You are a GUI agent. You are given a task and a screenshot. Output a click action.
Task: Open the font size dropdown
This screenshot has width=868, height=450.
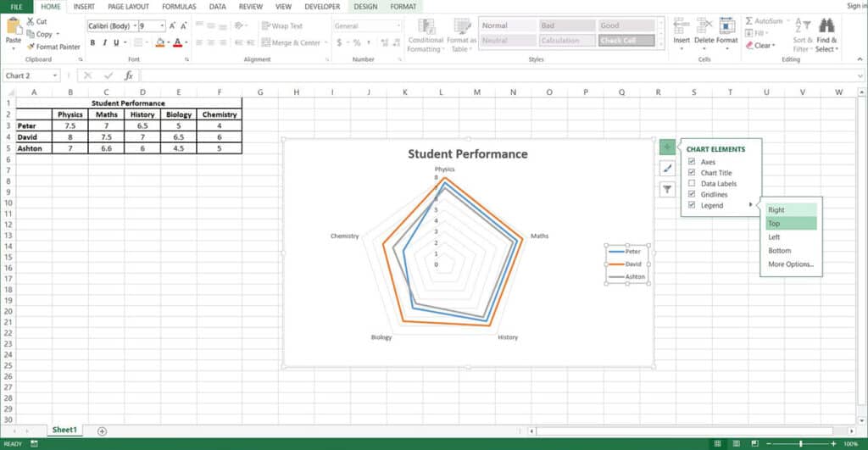(162, 26)
